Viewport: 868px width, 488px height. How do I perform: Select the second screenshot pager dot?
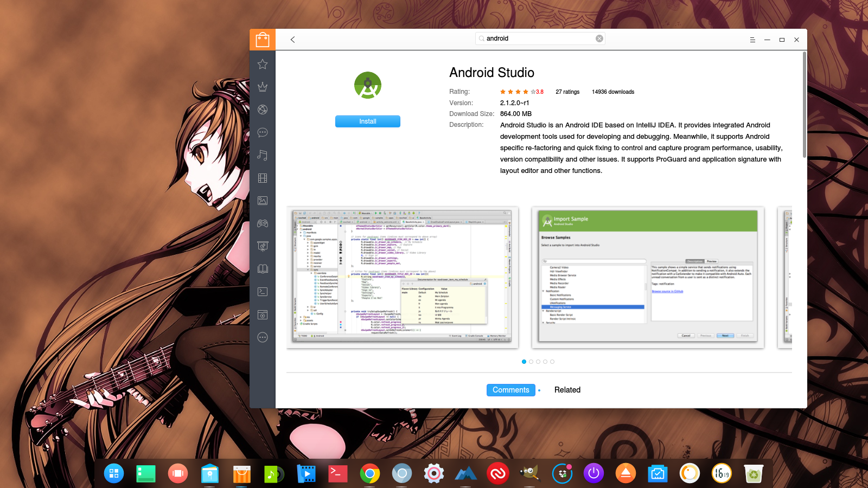531,362
